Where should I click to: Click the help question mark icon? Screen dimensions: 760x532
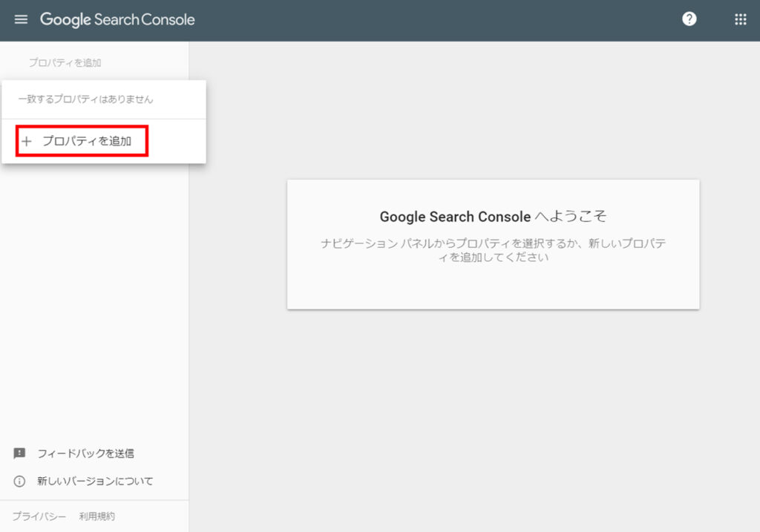pyautogui.click(x=689, y=19)
